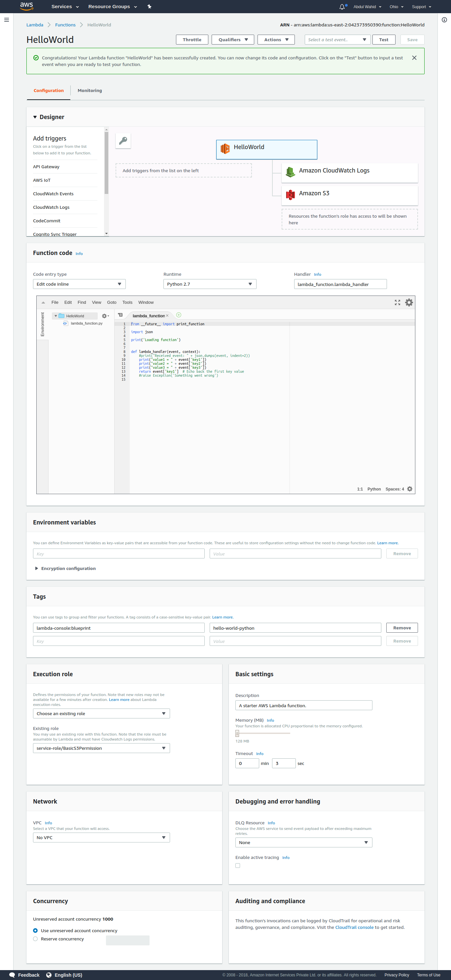Collapse the Designer section
Screen dimensions: 451x980
35,117
